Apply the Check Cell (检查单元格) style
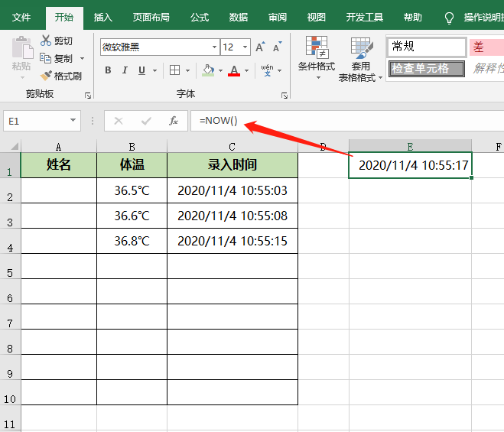 click(x=426, y=69)
